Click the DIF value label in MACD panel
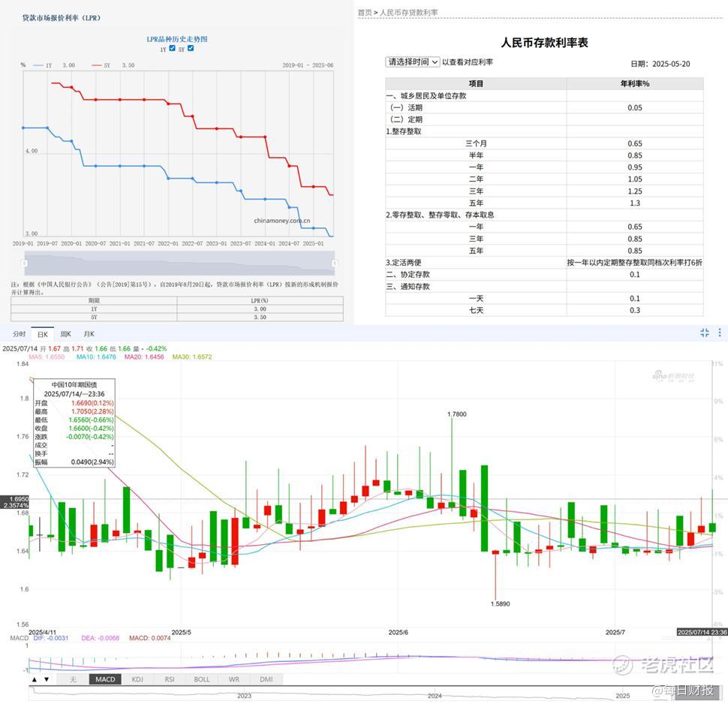 point(50,638)
